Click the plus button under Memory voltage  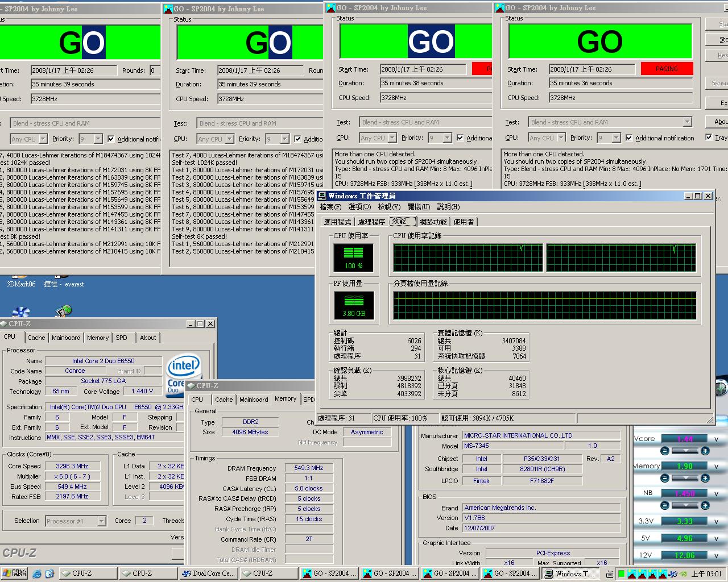705,478
